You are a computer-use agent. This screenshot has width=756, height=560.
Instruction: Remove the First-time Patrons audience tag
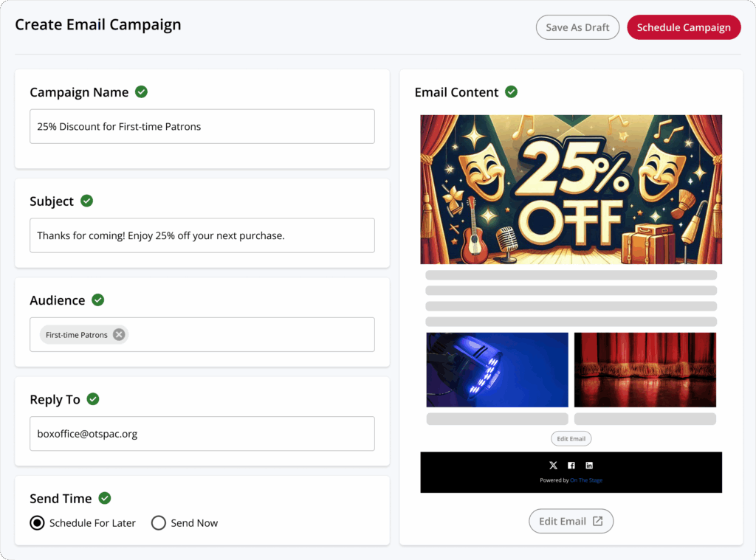(119, 334)
